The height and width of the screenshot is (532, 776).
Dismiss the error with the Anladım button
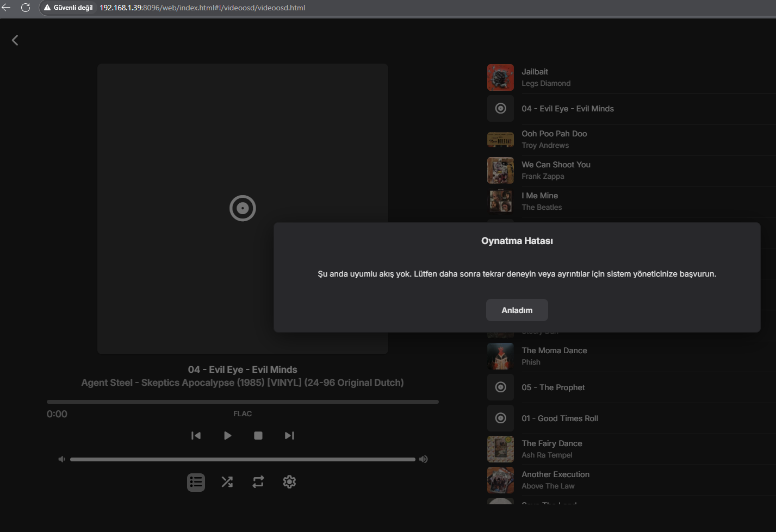tap(517, 310)
